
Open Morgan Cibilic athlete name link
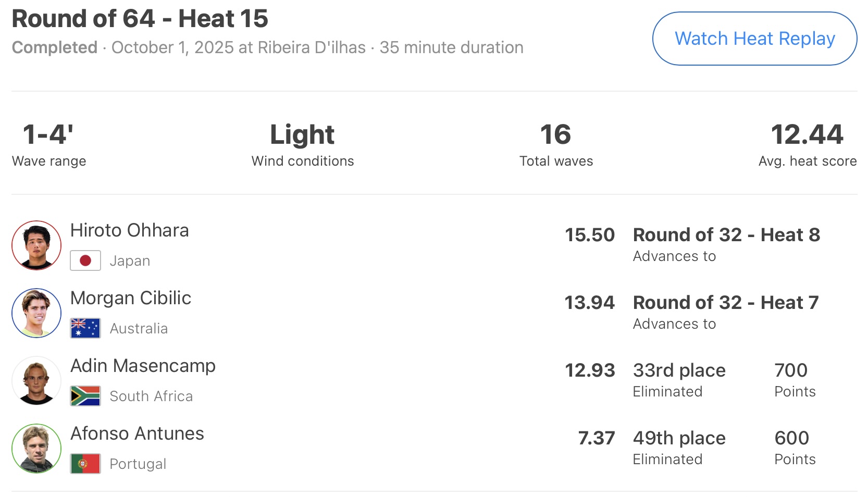point(131,298)
